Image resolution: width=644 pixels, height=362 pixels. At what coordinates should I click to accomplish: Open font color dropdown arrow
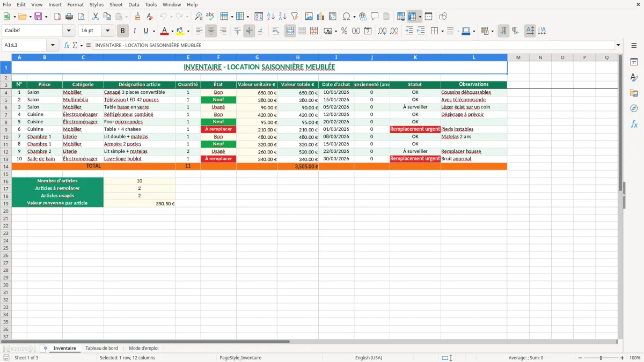pyautogui.click(x=172, y=31)
